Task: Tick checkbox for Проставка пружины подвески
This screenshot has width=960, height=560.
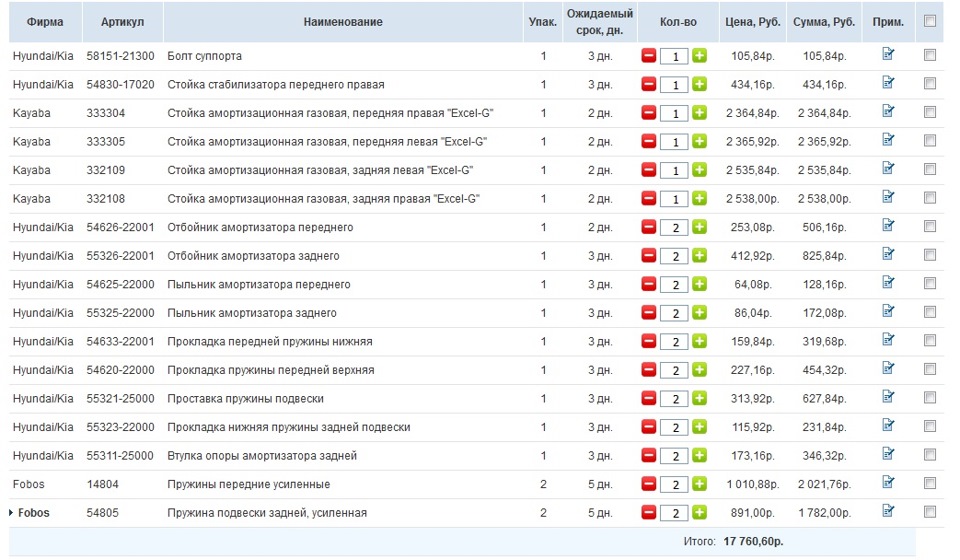Action: click(929, 398)
